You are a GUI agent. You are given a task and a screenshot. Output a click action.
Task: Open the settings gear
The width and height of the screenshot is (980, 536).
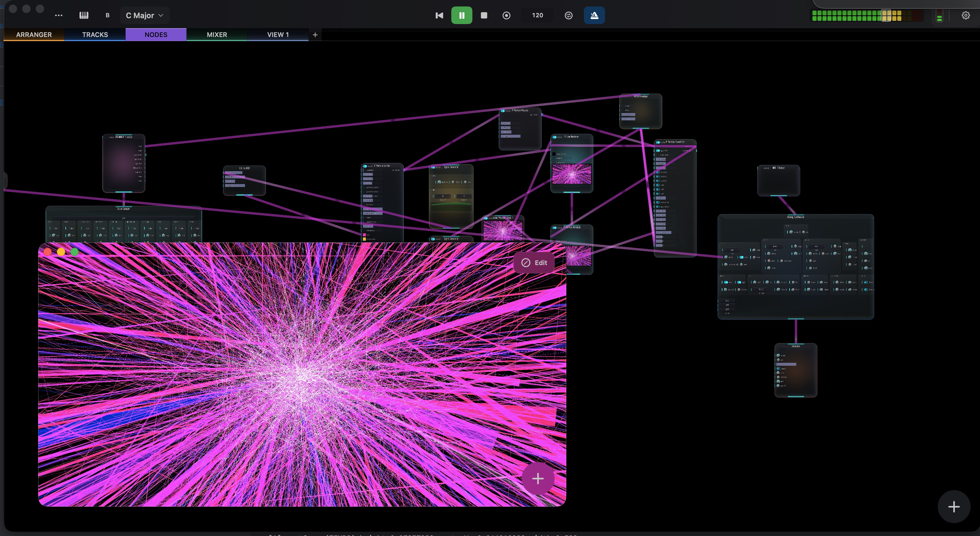pyautogui.click(x=966, y=15)
